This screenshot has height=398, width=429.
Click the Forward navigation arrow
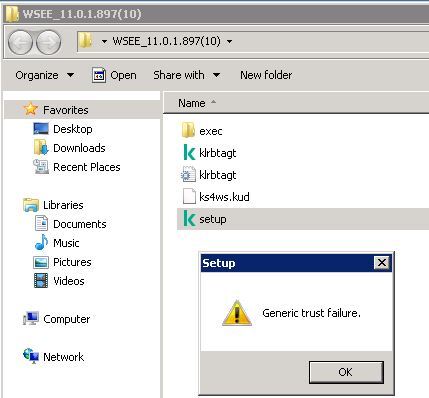(48, 42)
